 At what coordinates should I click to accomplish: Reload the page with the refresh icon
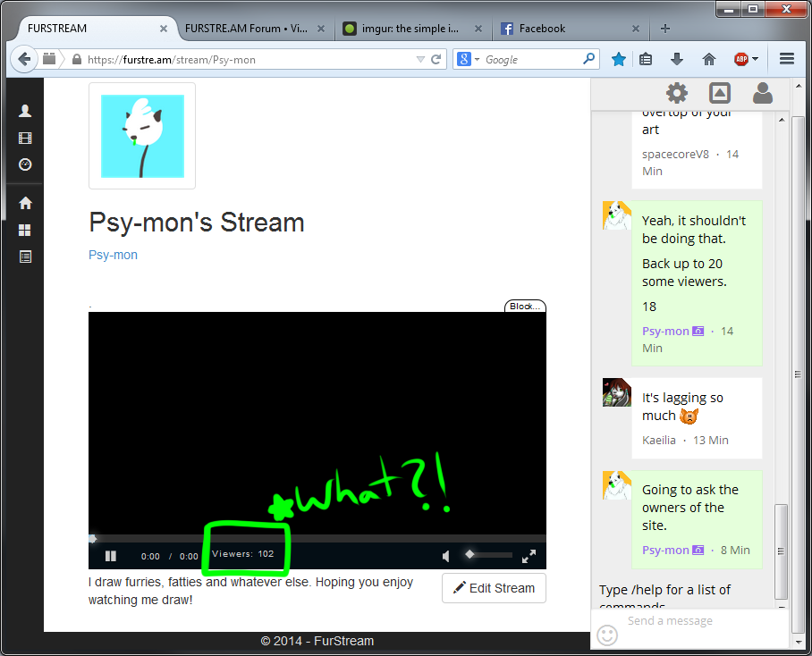436,60
